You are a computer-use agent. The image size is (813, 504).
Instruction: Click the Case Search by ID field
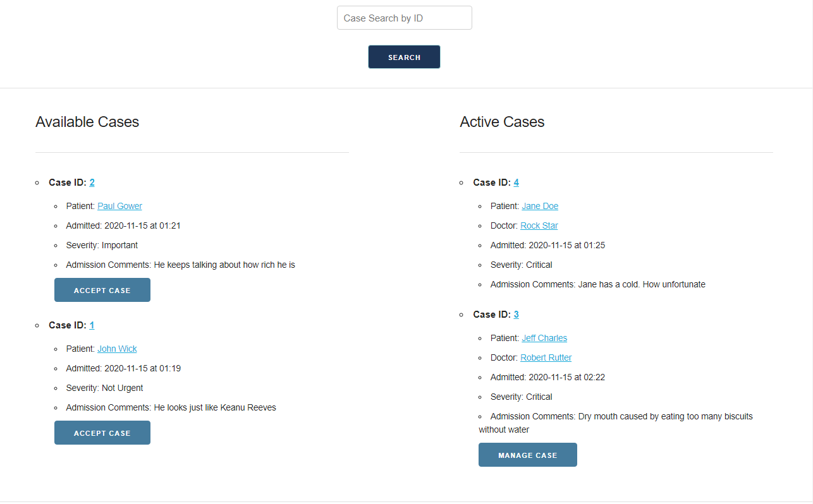click(404, 18)
